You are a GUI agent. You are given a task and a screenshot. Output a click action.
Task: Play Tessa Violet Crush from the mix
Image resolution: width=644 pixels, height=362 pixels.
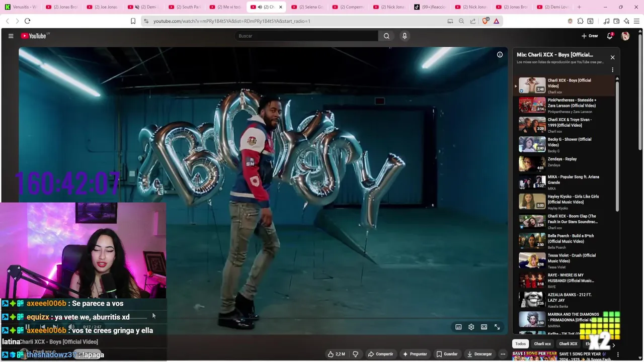click(x=563, y=260)
